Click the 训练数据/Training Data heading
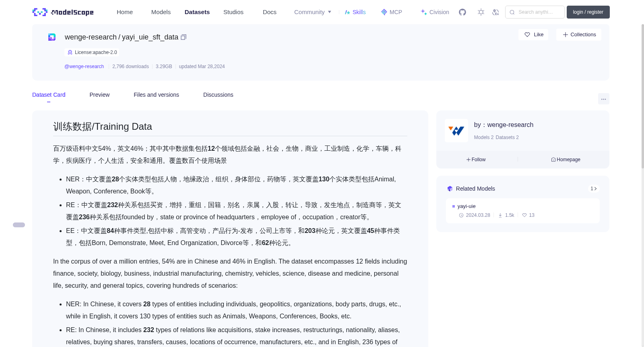This screenshot has height=347, width=644. tap(103, 127)
